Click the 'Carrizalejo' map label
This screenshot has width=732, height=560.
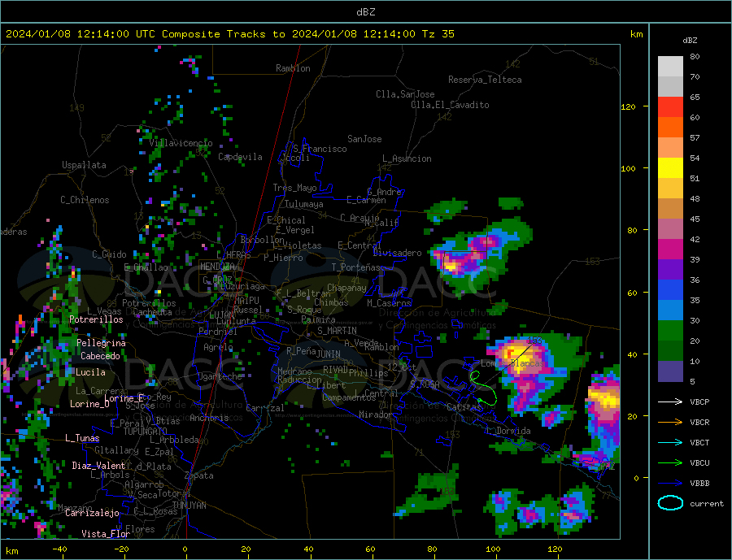click(92, 513)
